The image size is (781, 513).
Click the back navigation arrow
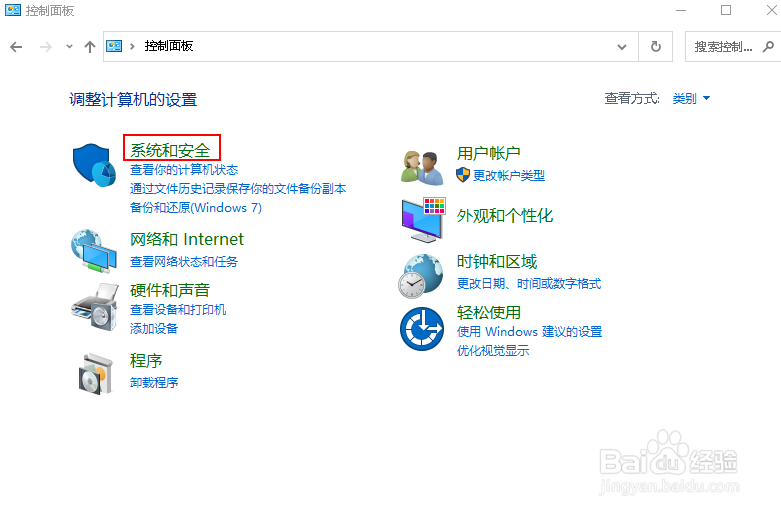pyautogui.click(x=16, y=47)
